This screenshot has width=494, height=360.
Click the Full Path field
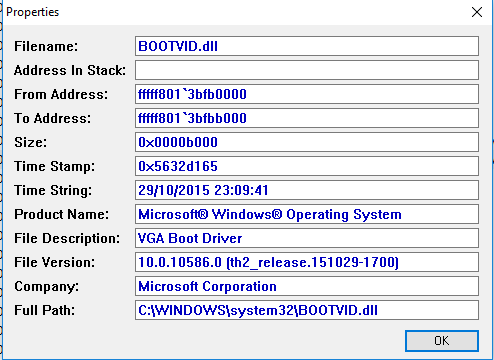[307, 310]
